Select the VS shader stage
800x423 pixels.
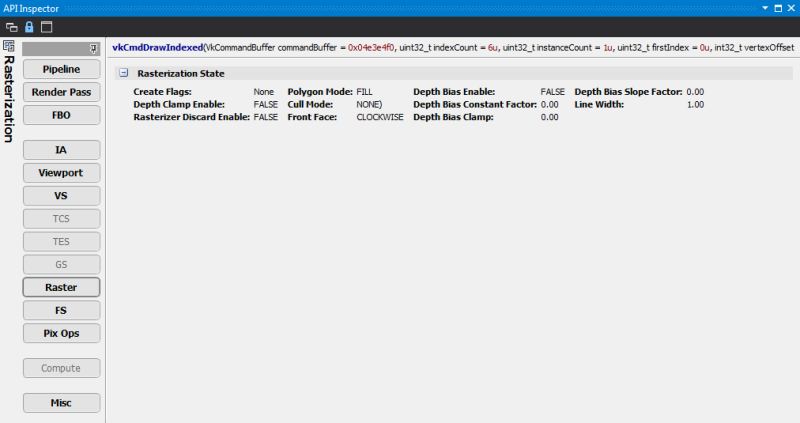(x=61, y=196)
